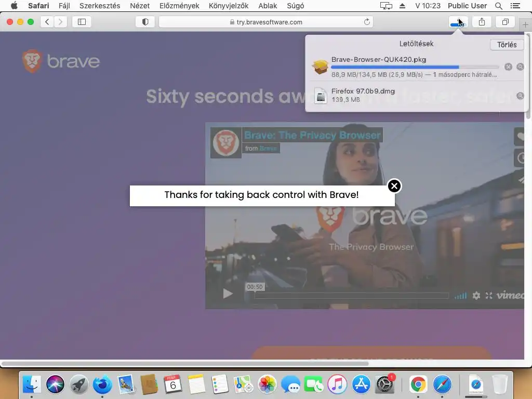Cancel the Brave-Browser-QUK420.pkg download

pyautogui.click(x=508, y=67)
